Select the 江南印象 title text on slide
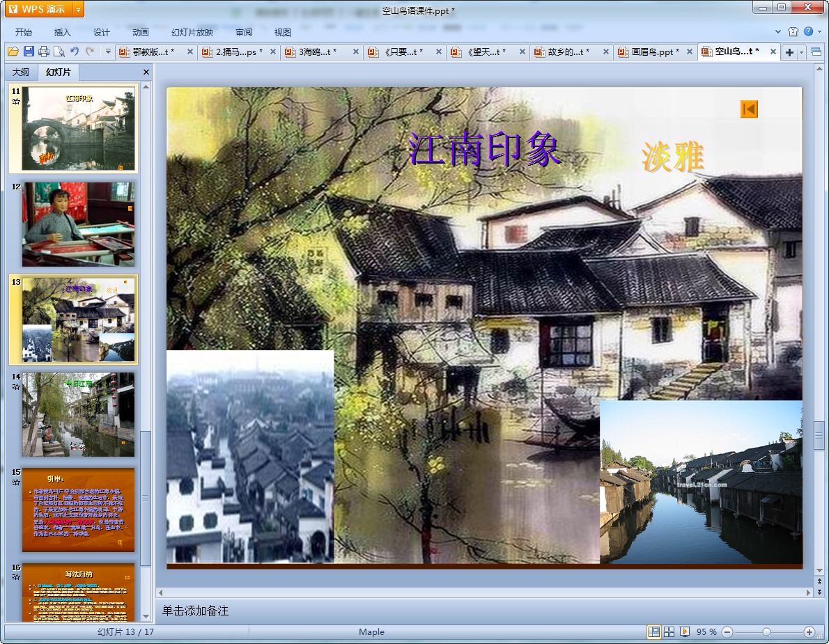 483,149
